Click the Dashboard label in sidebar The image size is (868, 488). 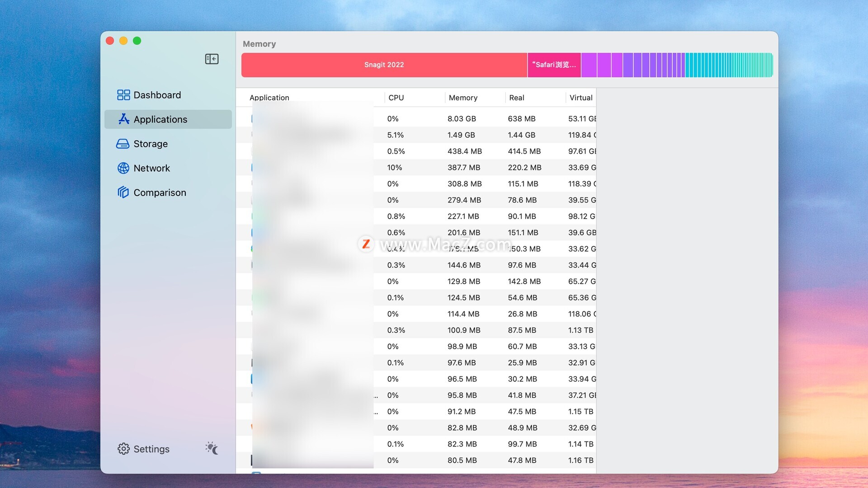pyautogui.click(x=157, y=95)
